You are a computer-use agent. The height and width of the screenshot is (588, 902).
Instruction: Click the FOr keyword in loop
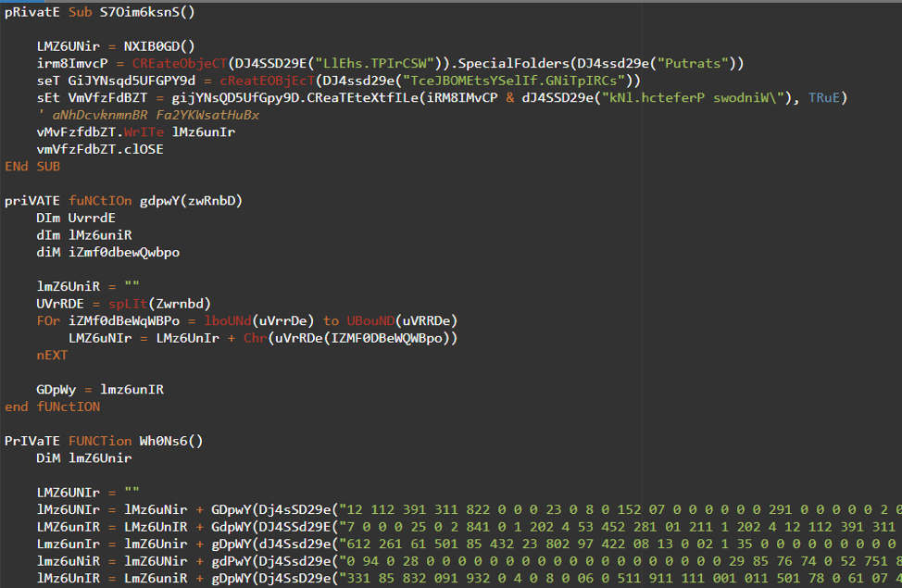(x=48, y=321)
